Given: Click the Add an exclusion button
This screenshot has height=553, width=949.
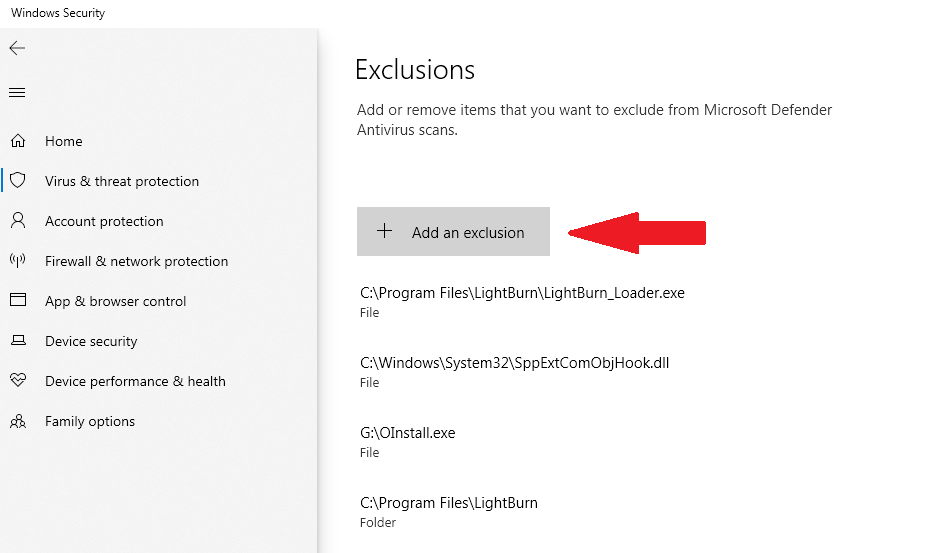Looking at the screenshot, I should tap(453, 232).
